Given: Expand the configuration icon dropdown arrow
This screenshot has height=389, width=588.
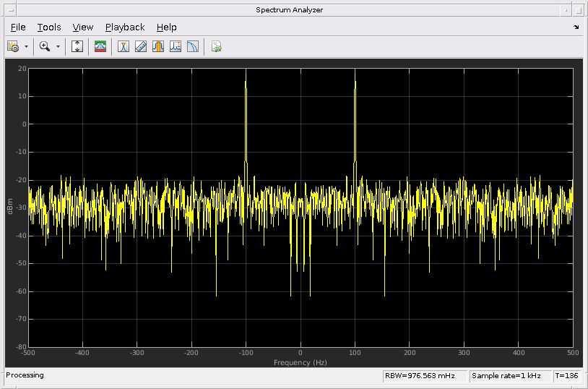Looking at the screenshot, I should (x=27, y=46).
